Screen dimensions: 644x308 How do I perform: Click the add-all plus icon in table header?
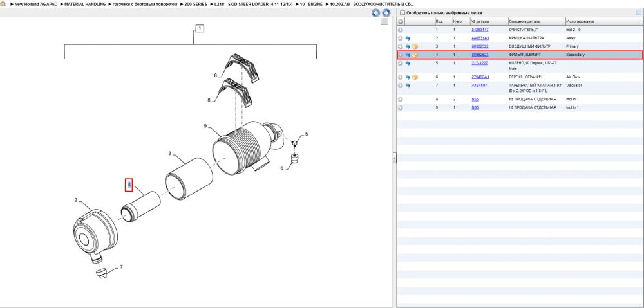tap(401, 21)
